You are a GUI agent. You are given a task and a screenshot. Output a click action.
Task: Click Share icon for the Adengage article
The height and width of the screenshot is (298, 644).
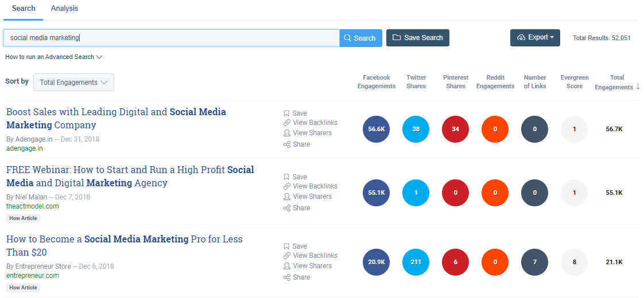pyautogui.click(x=286, y=144)
